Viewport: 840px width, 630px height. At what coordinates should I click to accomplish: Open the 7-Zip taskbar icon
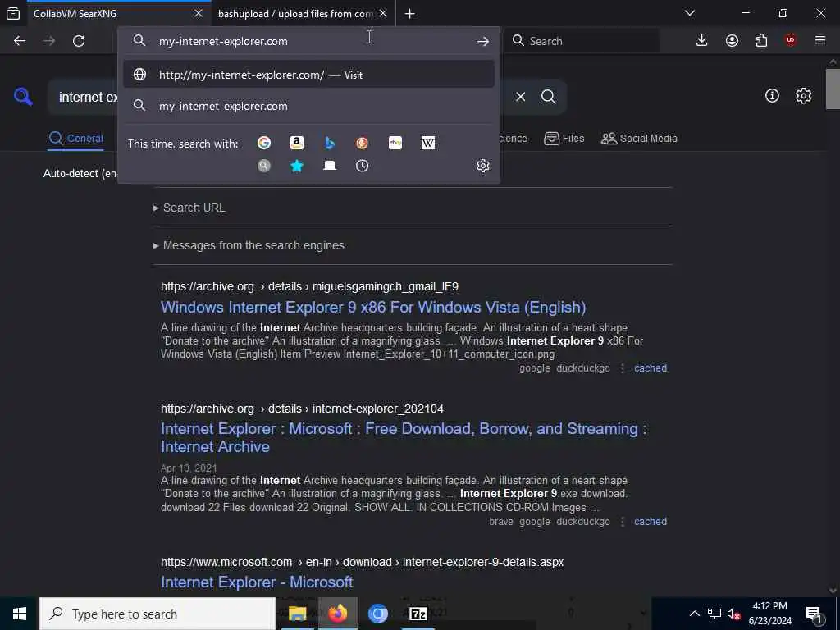418,614
